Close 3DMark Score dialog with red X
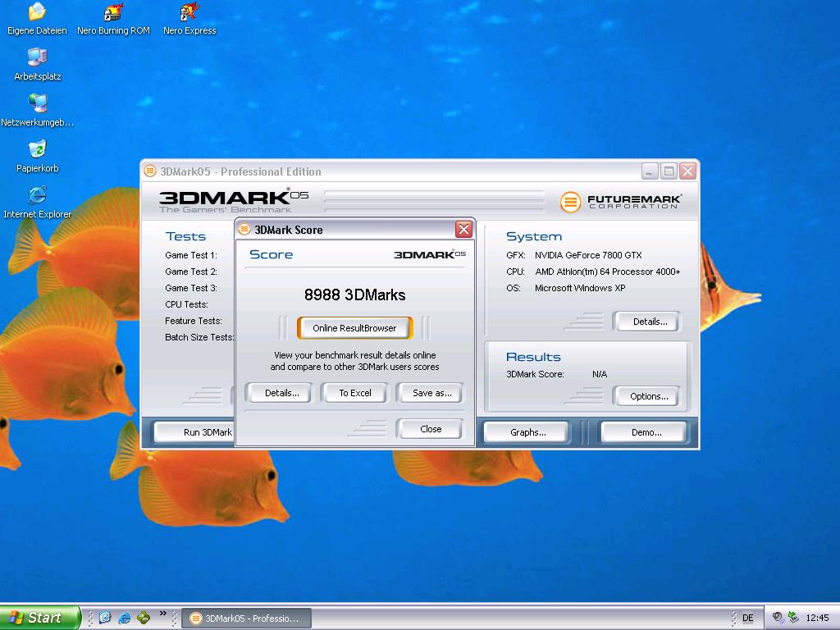Viewport: 840px width, 630px height. click(x=463, y=230)
